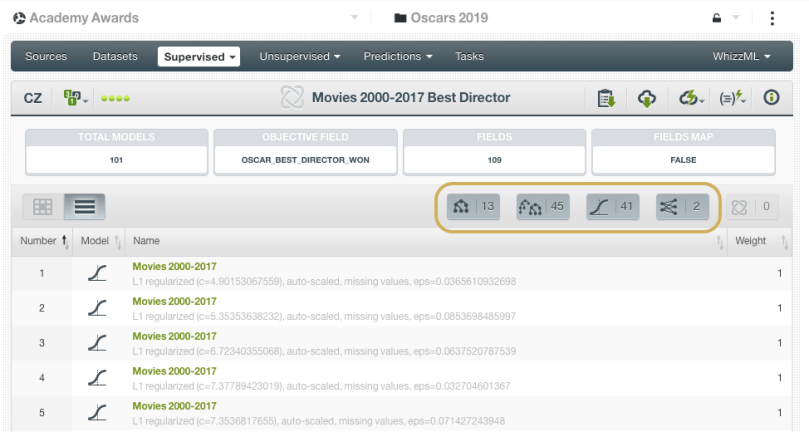This screenshot has height=432, width=809.
Task: Sort by the Weight column
Action: (x=758, y=241)
